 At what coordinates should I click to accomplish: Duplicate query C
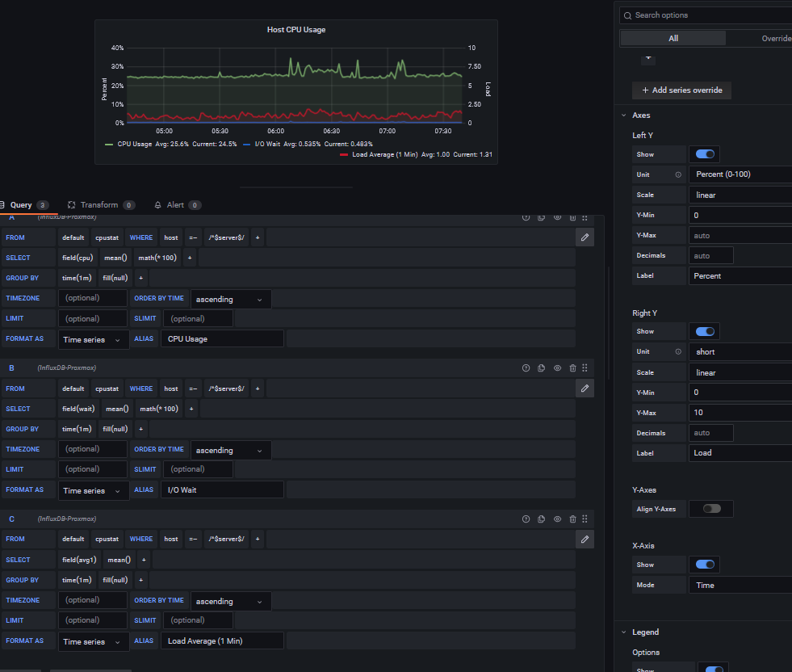(x=541, y=519)
